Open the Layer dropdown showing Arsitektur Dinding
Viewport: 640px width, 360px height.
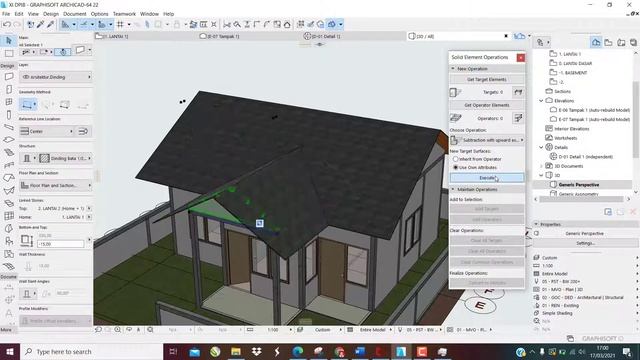pos(56,77)
